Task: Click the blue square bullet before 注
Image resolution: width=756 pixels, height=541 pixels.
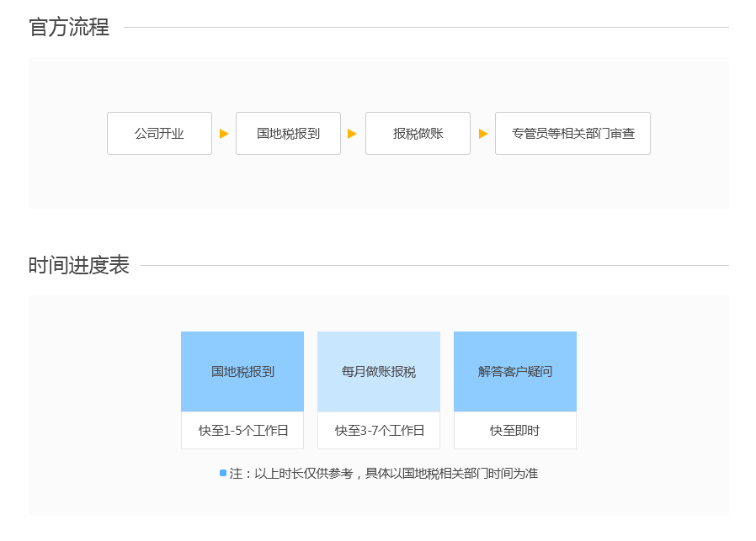Action: [223, 473]
